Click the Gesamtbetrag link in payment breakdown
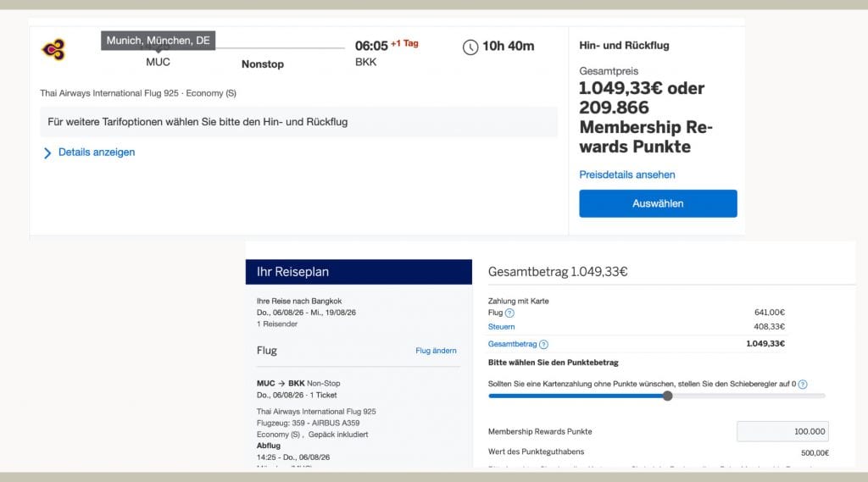Screen dimensions: 868x482 (512, 344)
